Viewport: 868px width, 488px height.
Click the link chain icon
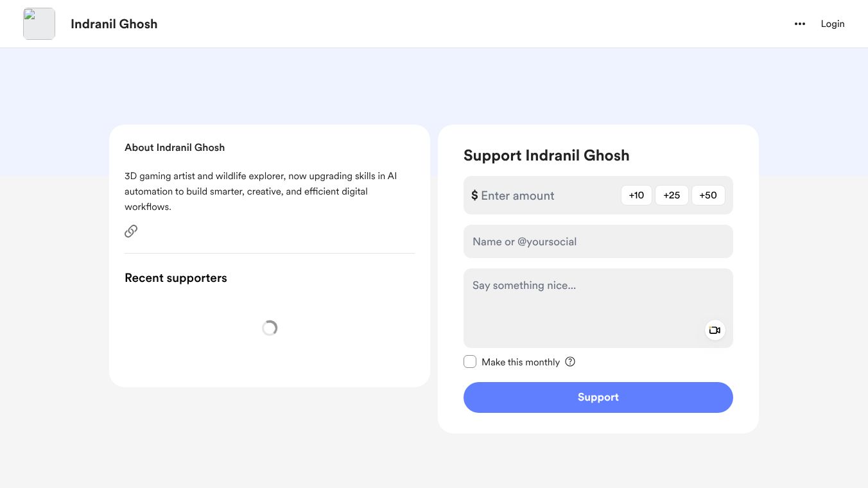[x=131, y=231]
